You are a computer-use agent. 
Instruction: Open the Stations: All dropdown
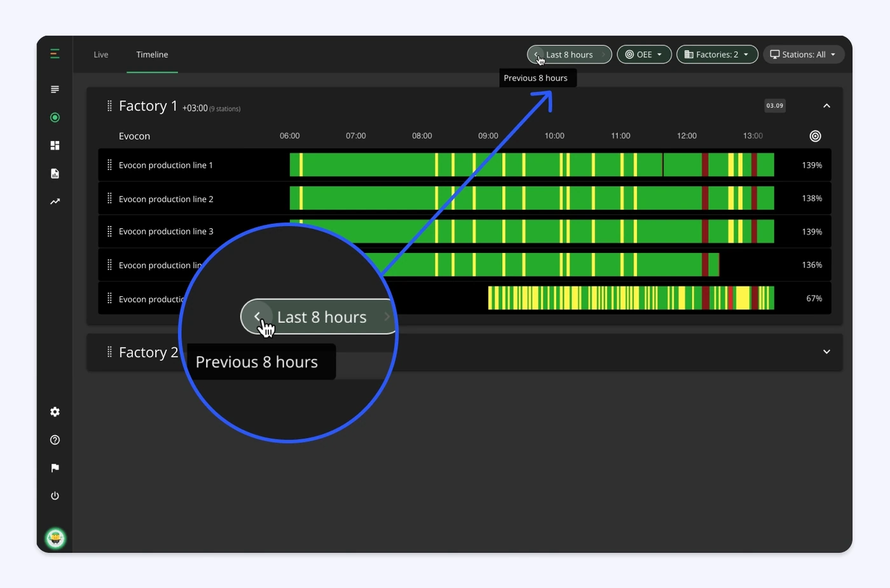tap(804, 55)
